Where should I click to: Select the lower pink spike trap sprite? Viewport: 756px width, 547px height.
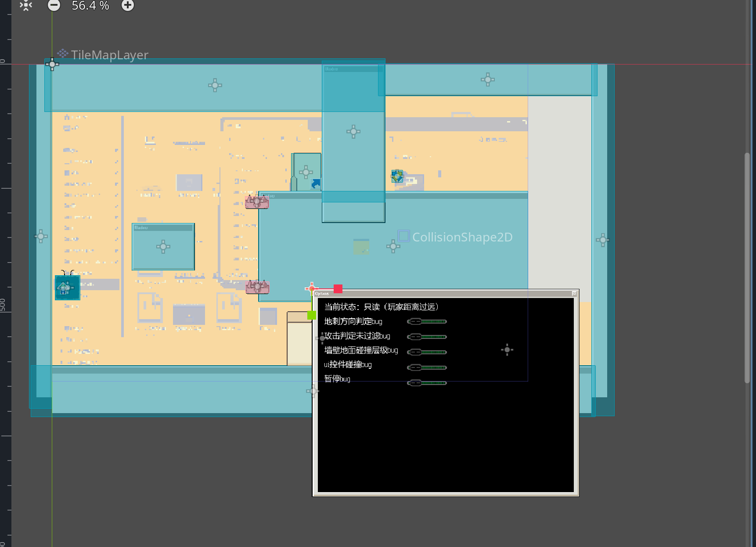click(257, 287)
